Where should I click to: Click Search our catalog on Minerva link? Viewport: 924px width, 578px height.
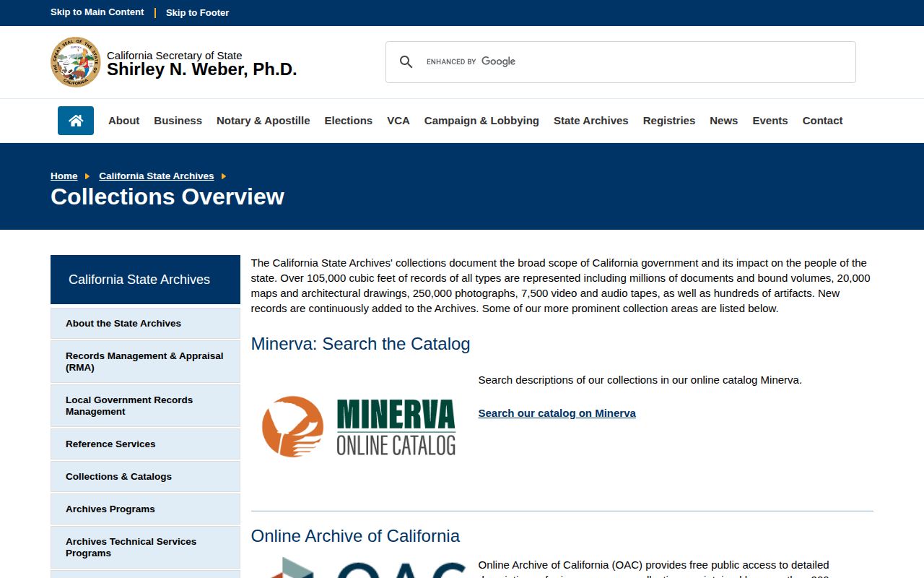point(557,413)
